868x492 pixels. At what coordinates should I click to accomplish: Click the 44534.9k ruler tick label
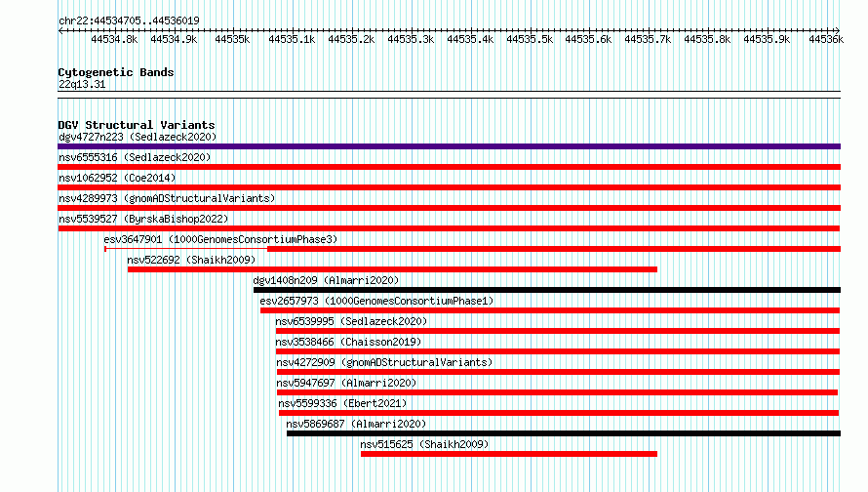pyautogui.click(x=174, y=39)
